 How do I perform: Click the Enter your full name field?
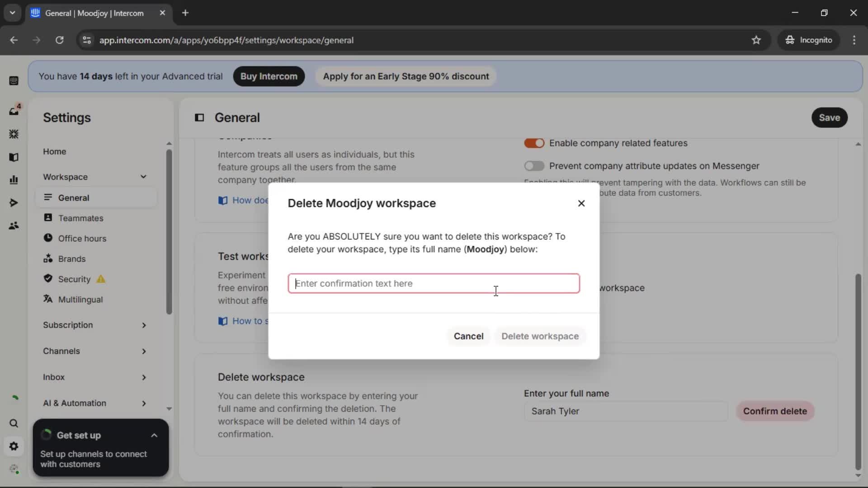[626, 411]
